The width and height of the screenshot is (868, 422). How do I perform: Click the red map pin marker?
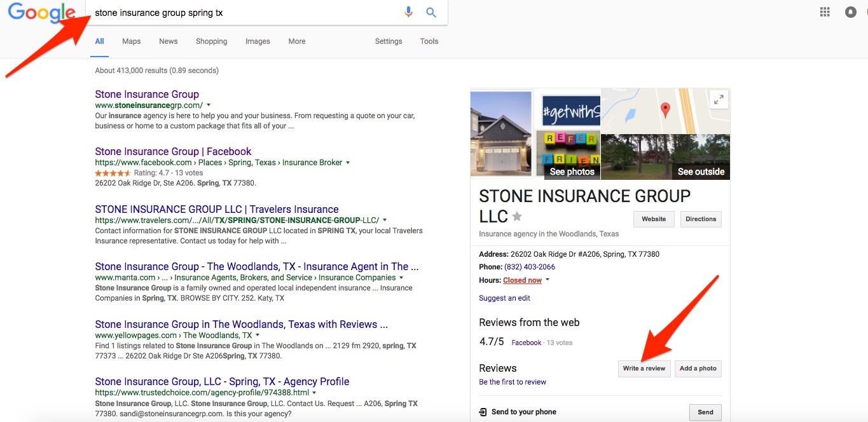[665, 110]
